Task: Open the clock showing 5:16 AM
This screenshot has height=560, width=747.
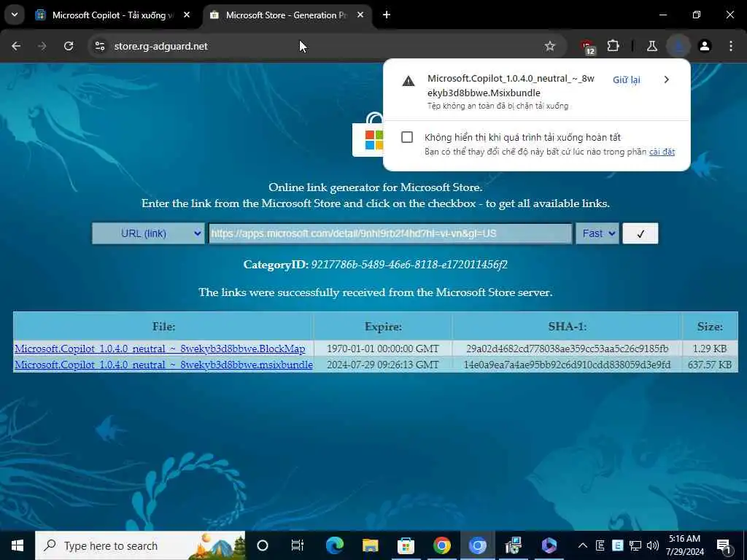Action: click(686, 545)
